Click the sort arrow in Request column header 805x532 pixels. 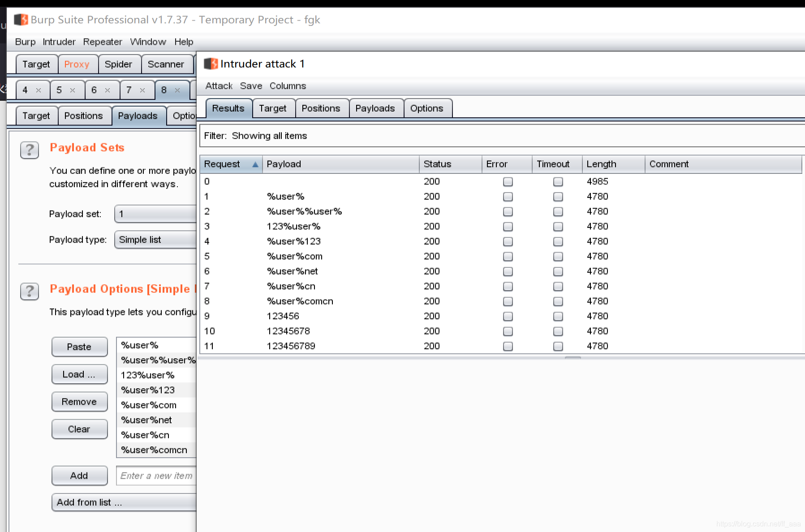coord(255,164)
